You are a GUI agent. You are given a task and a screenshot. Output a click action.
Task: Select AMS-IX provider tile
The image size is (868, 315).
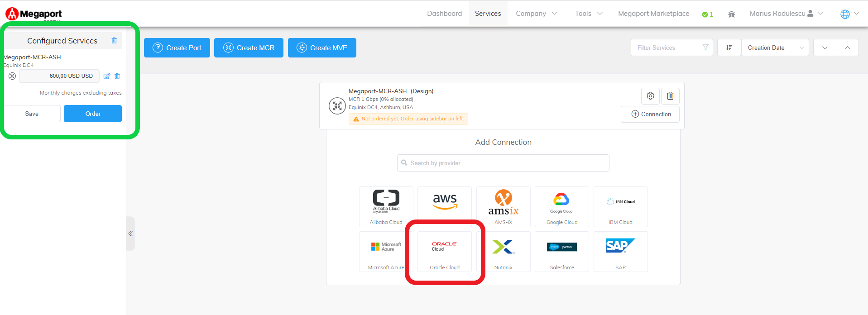503,207
